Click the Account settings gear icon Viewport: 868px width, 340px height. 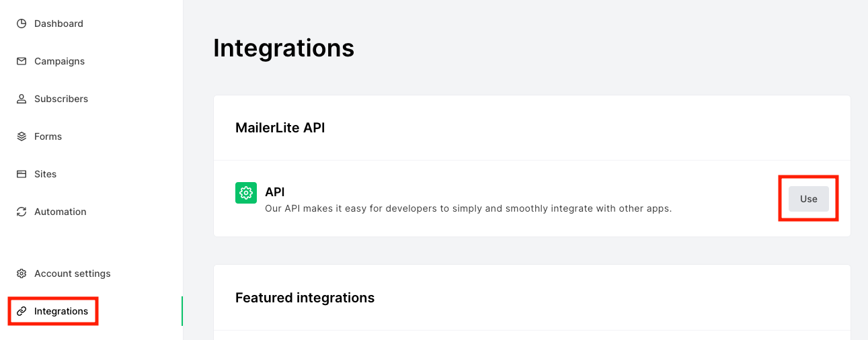point(22,273)
